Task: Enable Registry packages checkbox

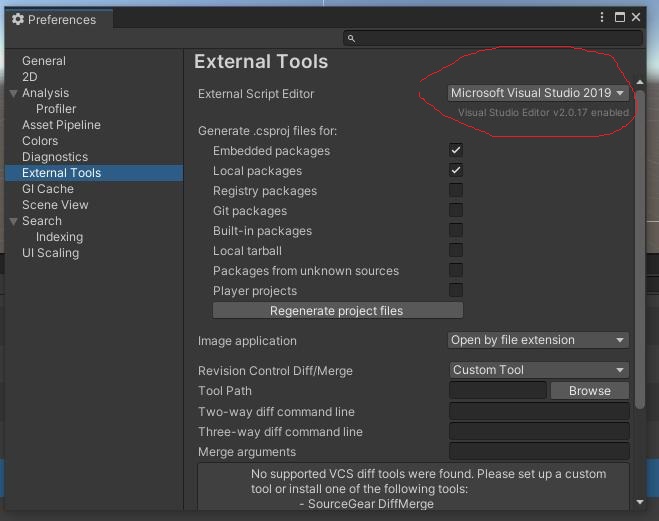Action: [x=456, y=190]
